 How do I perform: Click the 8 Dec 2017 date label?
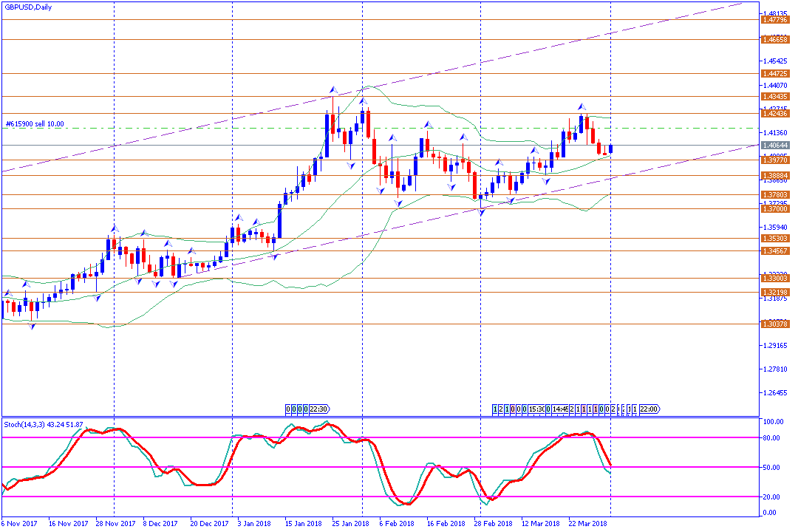coord(160,523)
